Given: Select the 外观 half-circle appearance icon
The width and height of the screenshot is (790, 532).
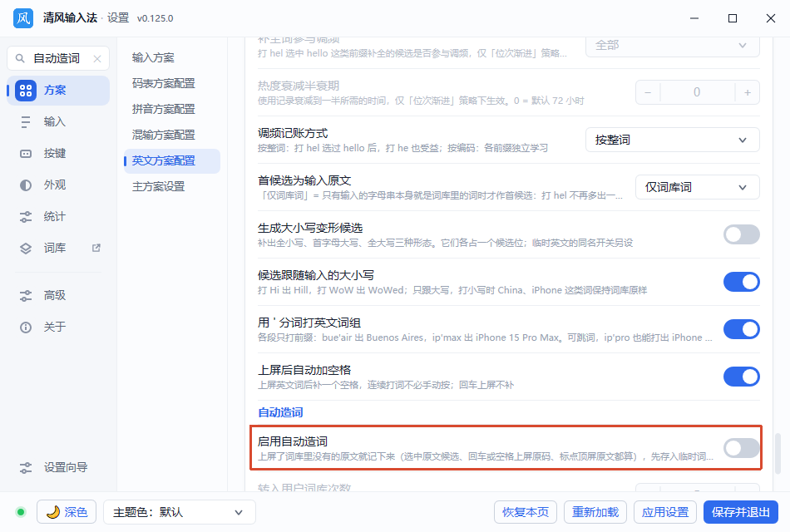Looking at the screenshot, I should coord(25,185).
